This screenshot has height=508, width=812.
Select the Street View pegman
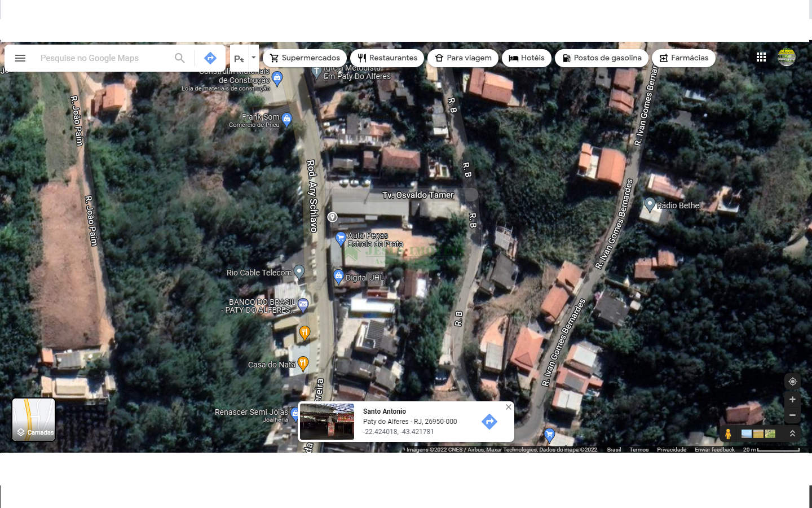(728, 433)
